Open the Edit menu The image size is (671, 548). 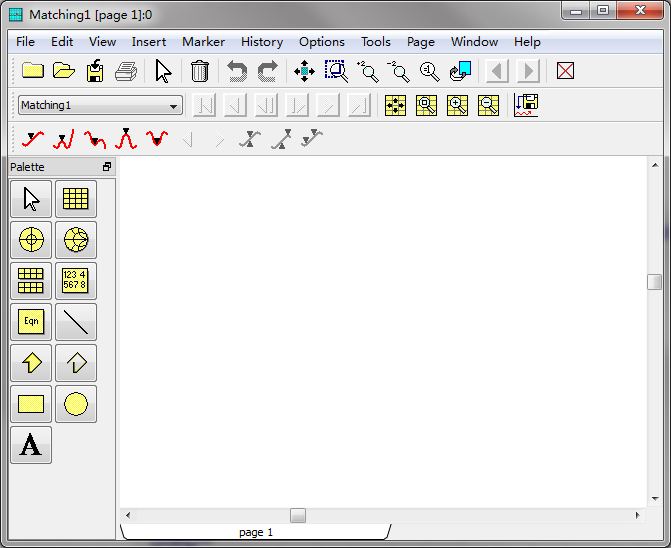click(62, 42)
